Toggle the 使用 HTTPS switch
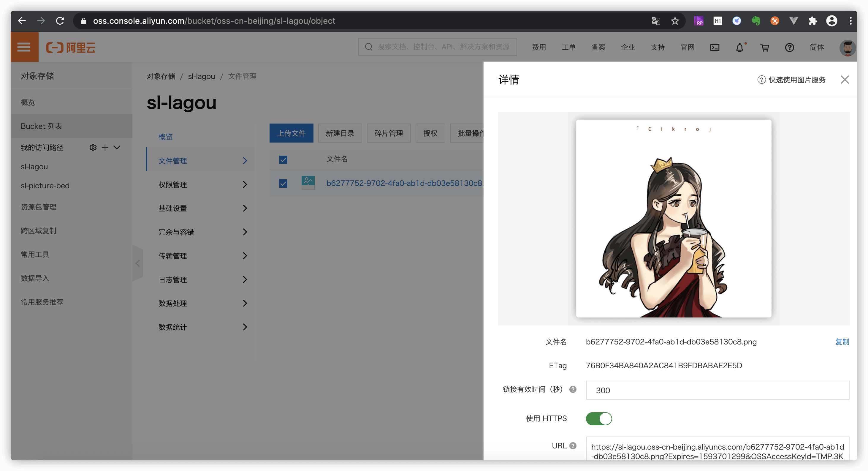The height and width of the screenshot is (471, 868). pyautogui.click(x=599, y=418)
